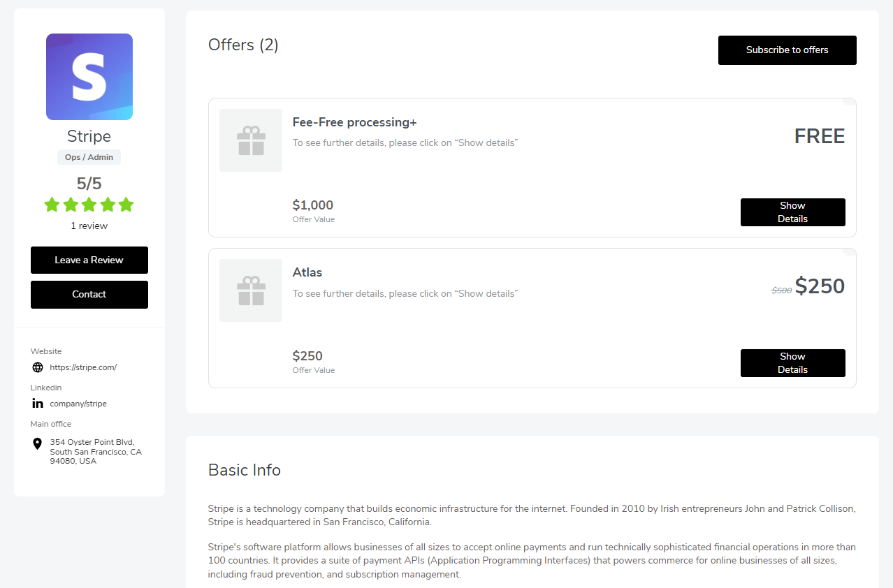Show Details for the Atlas offer
The width and height of the screenshot is (893, 588).
[793, 363]
